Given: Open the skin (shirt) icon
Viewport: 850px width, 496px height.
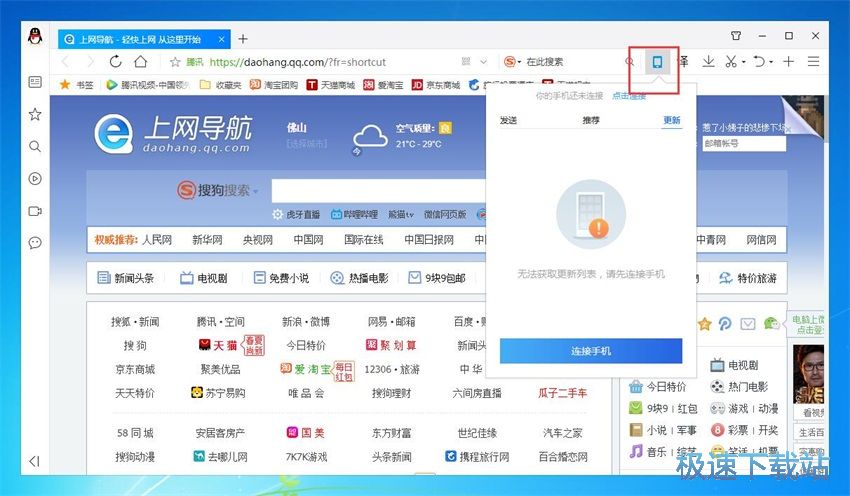Looking at the screenshot, I should pos(736,36).
